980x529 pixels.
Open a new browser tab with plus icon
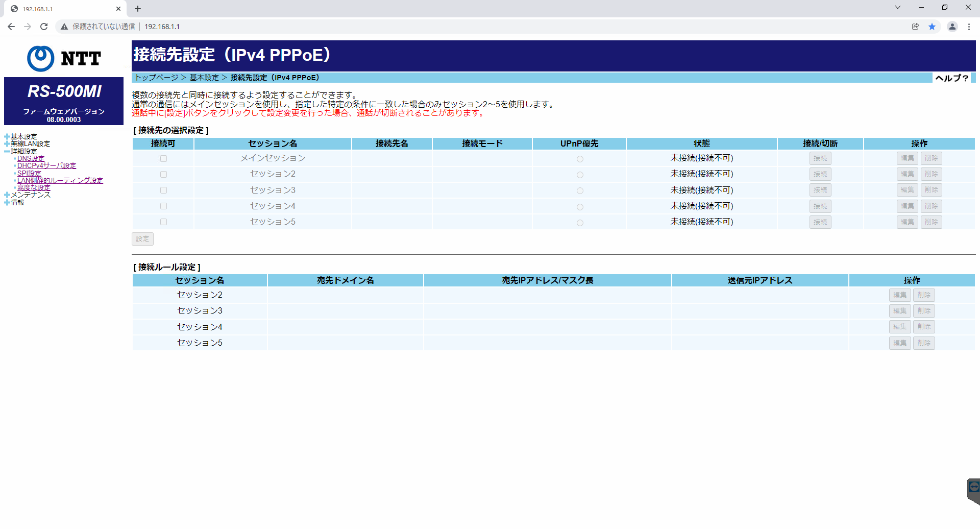pos(138,9)
